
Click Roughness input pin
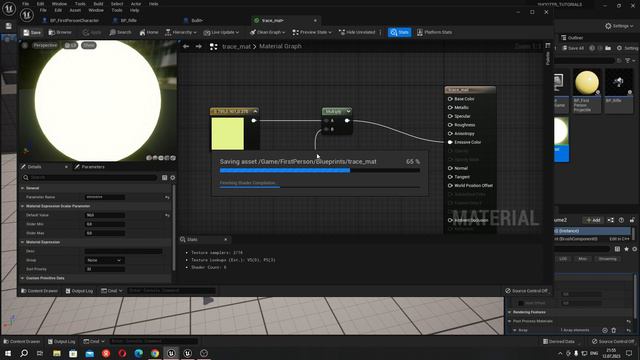coord(450,125)
